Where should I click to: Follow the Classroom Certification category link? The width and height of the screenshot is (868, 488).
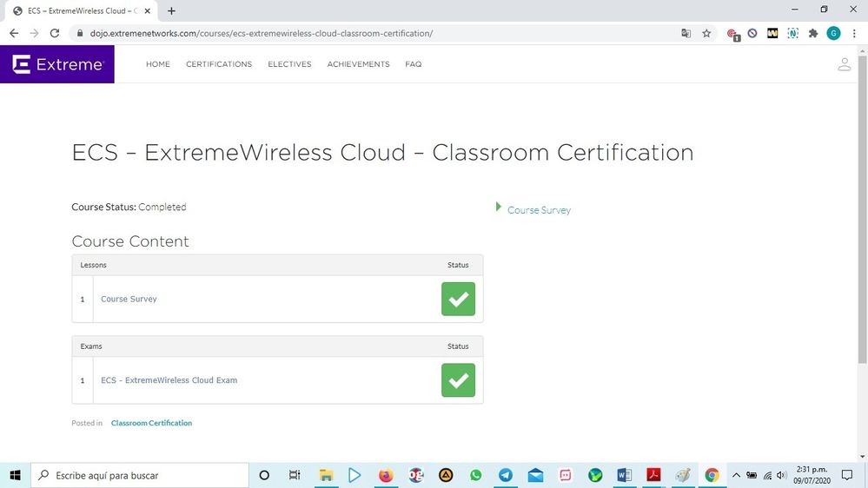[x=151, y=423]
